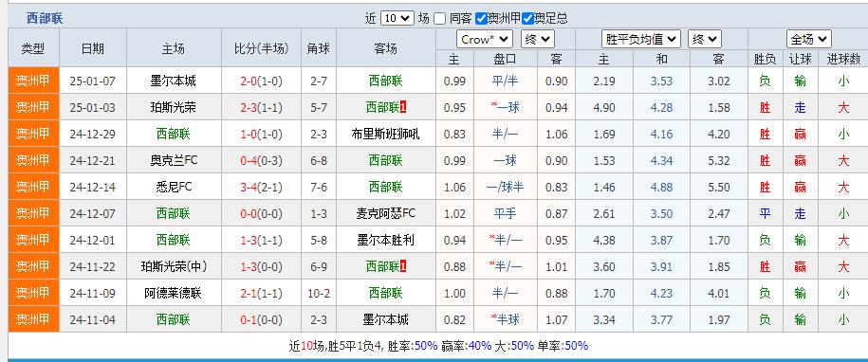The width and height of the screenshot is (868, 362).
Task: Open the 终 dropdown beside 胜平负均值
Action: pos(704,39)
